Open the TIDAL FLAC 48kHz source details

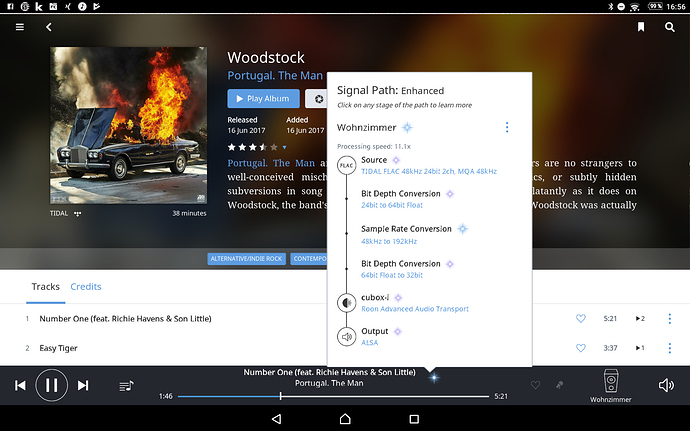429,171
